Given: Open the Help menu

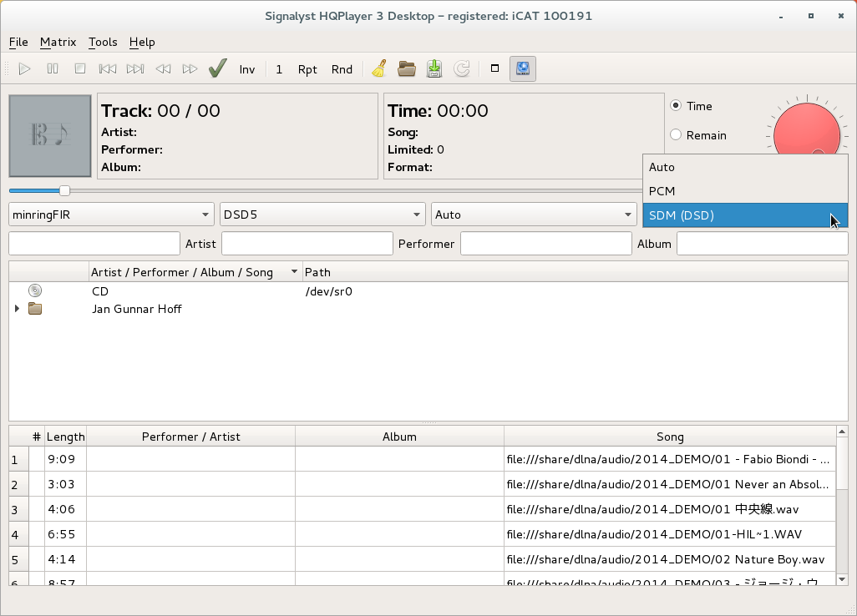Looking at the screenshot, I should [142, 42].
